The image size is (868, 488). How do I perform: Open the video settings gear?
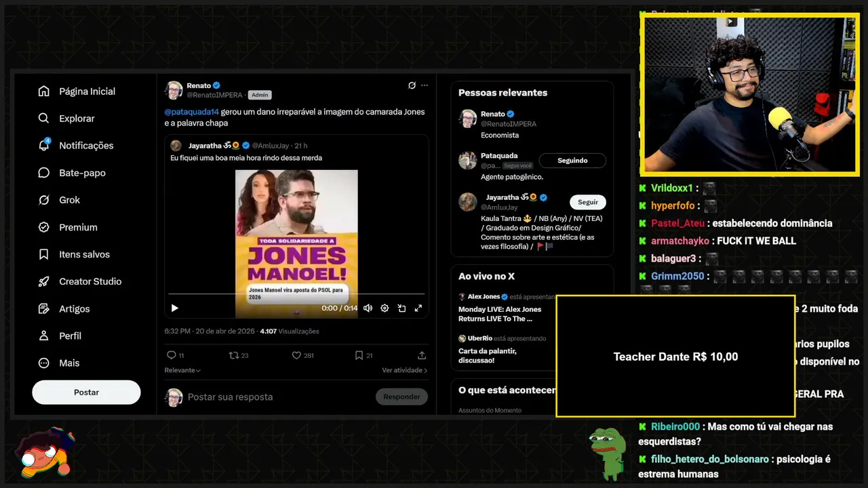point(384,308)
